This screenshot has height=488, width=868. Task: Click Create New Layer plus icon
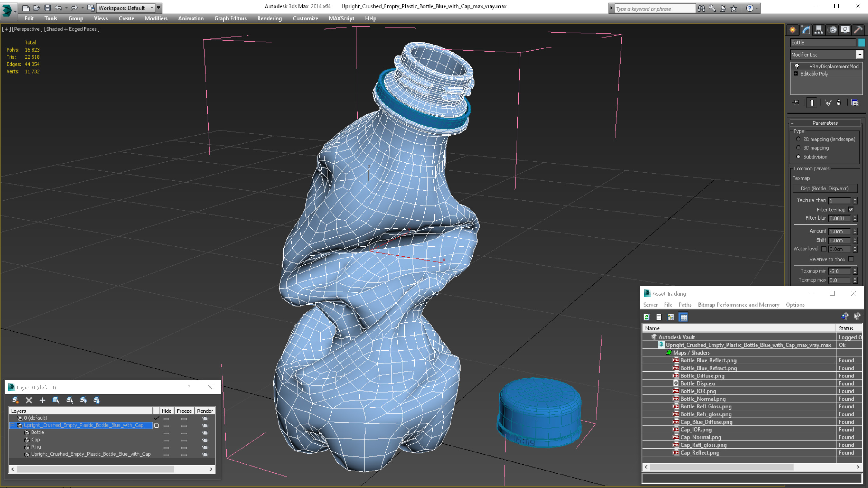tap(42, 400)
